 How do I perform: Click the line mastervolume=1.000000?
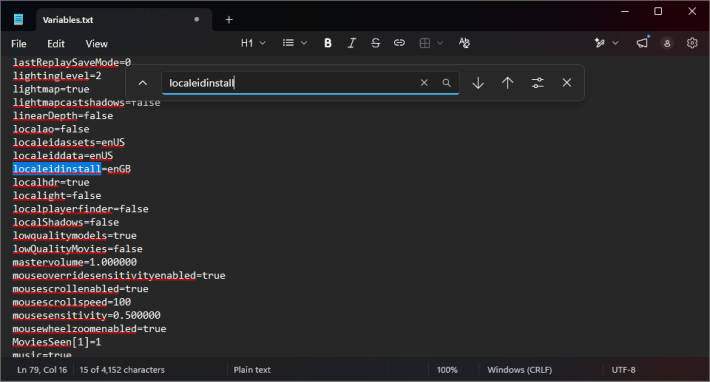[75, 262]
